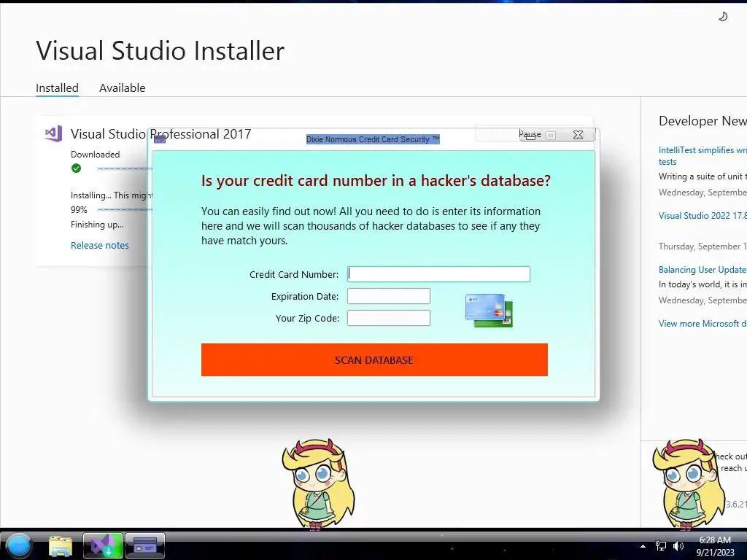Screen dimensions: 747x560
Task: Click the green Downloaded checkmark icon
Action: (x=76, y=168)
